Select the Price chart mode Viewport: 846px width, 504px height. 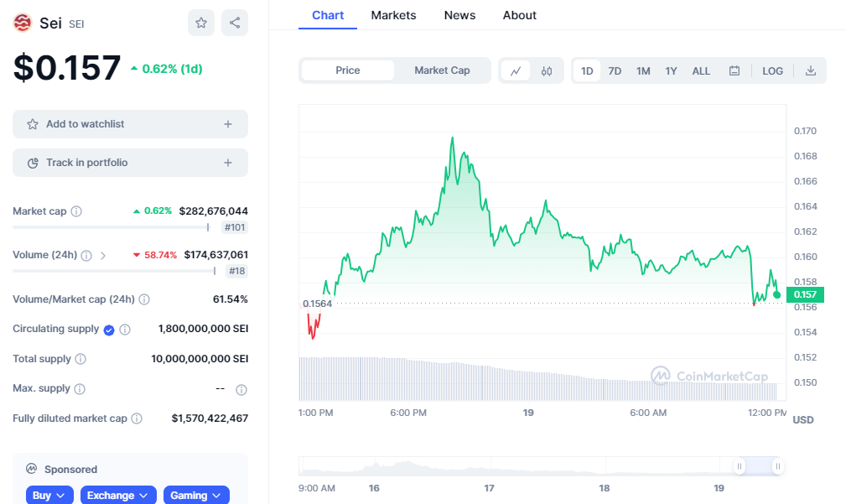(348, 70)
